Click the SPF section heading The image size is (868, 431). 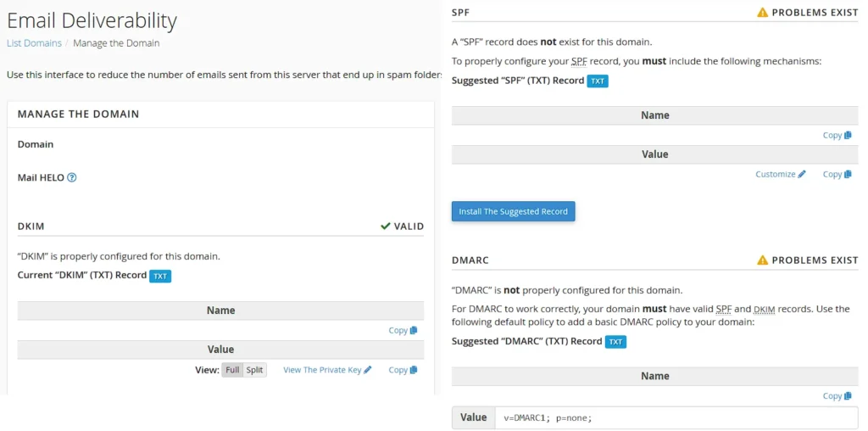click(x=460, y=12)
